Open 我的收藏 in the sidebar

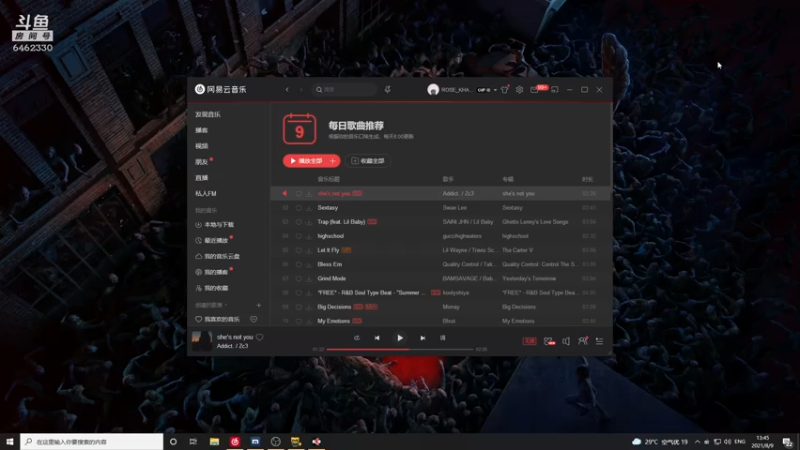pos(212,288)
